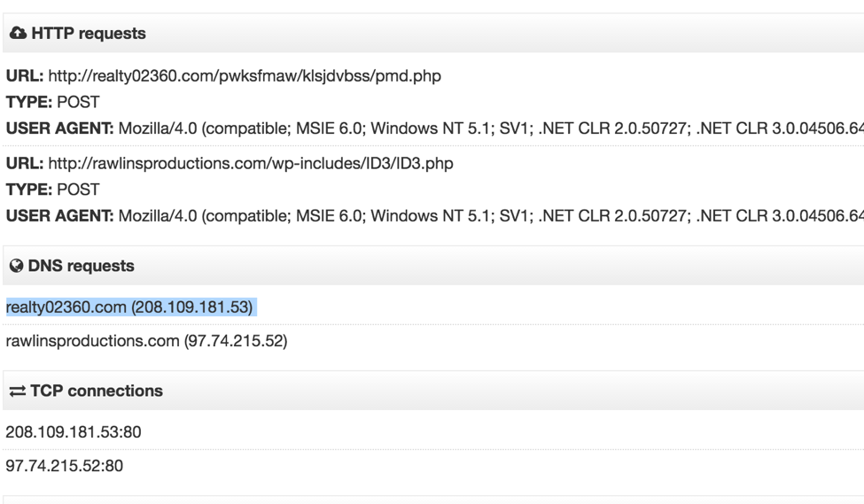Click the second USER AGENT string

(491, 215)
